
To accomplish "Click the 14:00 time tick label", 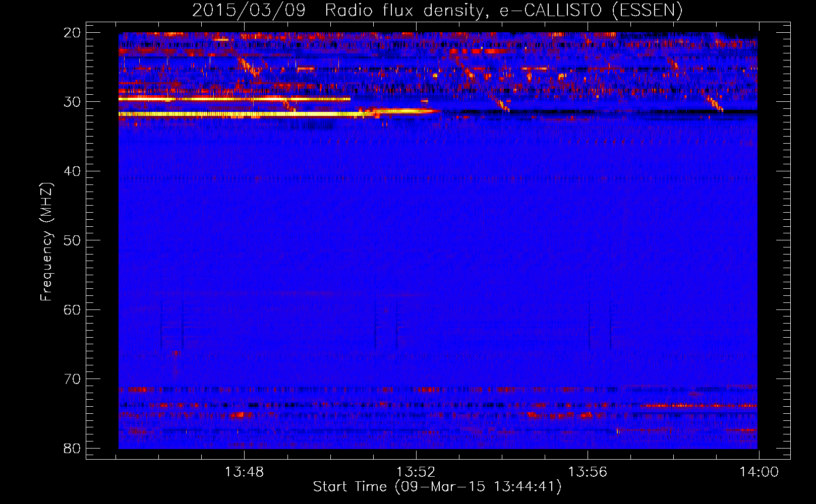I will pos(759,472).
